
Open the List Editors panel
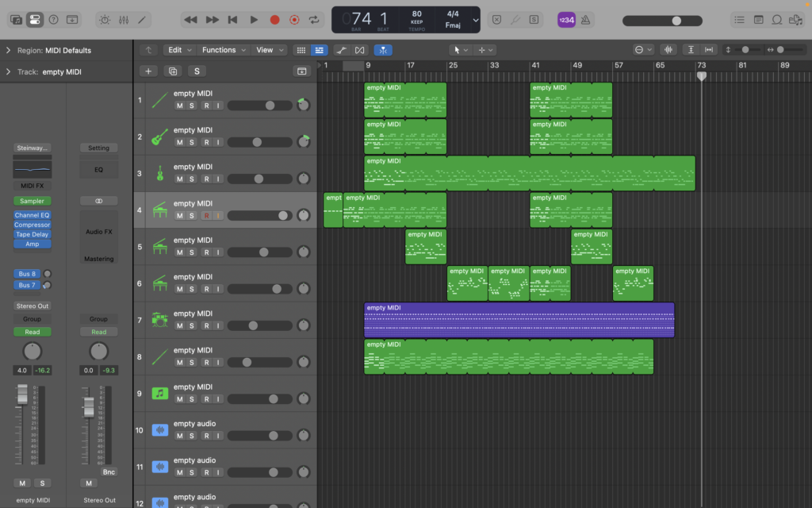tap(740, 20)
